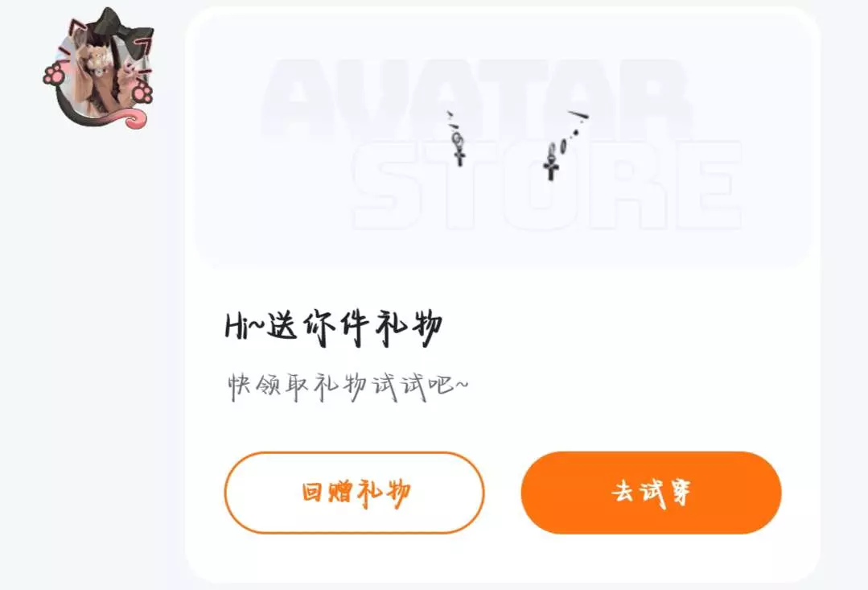Tap the sender's cat-frame avatar
The width and height of the screenshot is (868, 590).
coord(98,69)
